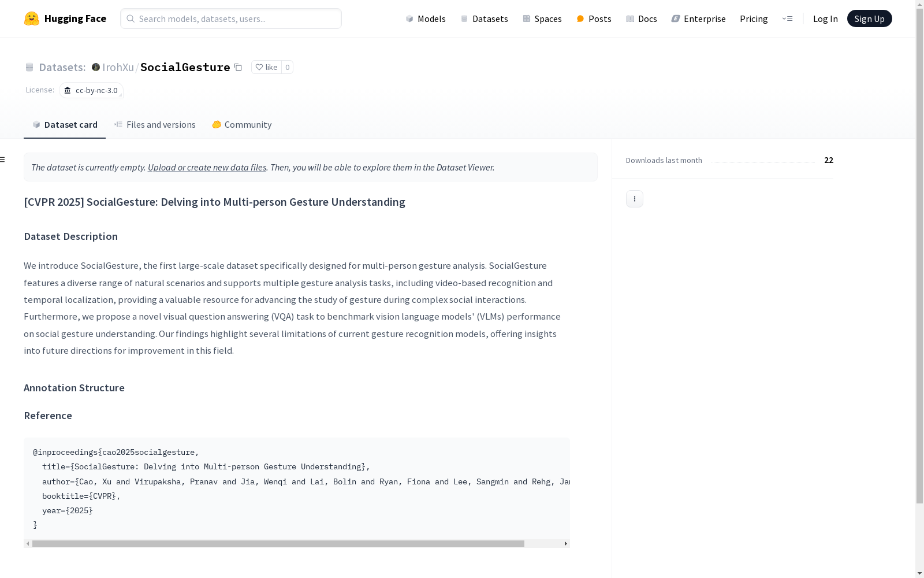
Task: Focus the search models, datasets, users field
Action: point(231,18)
